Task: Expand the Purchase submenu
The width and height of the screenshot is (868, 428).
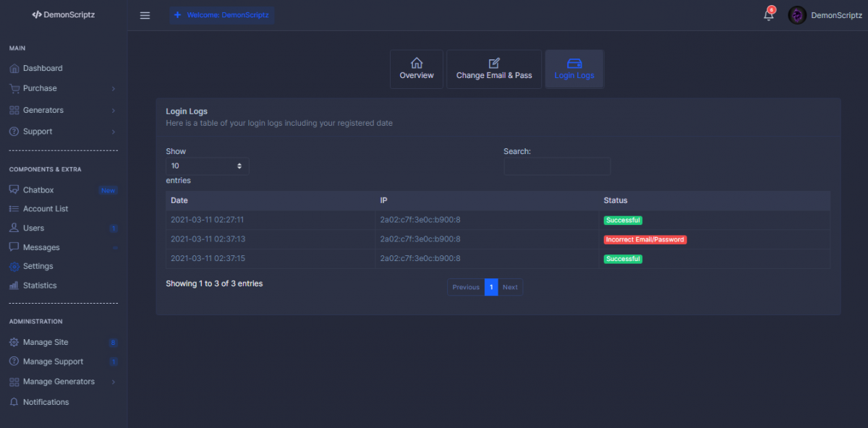Action: pyautogui.click(x=40, y=88)
